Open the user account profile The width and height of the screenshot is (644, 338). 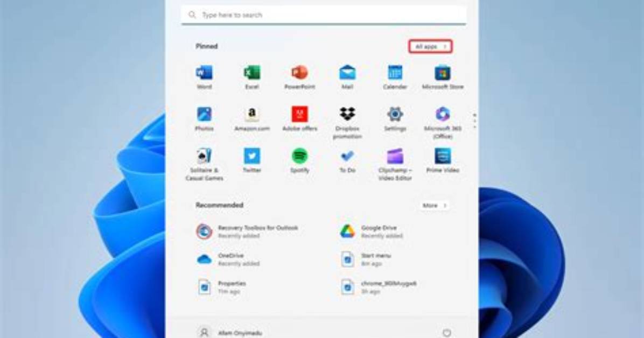click(x=229, y=333)
